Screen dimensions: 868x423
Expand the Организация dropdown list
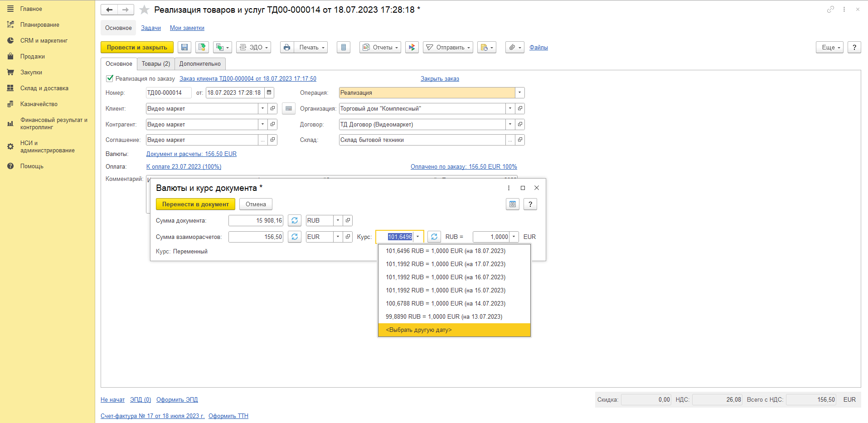[x=510, y=108]
